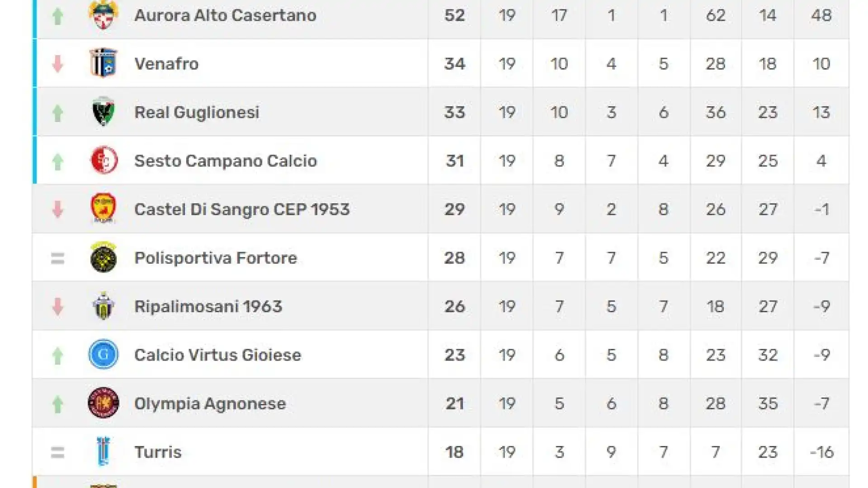Select Aurora Alto Casertano's 52 points cell
Viewport: 868px width, 488px height.
[x=454, y=15]
